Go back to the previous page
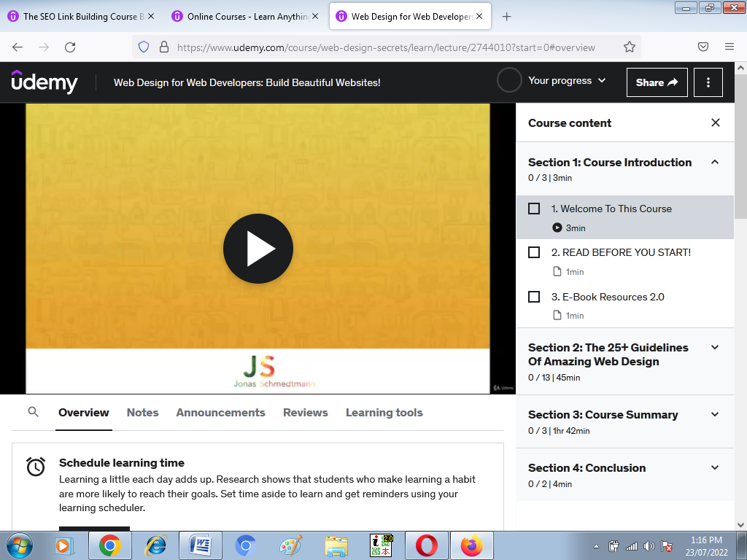The height and width of the screenshot is (560, 747). 18,47
